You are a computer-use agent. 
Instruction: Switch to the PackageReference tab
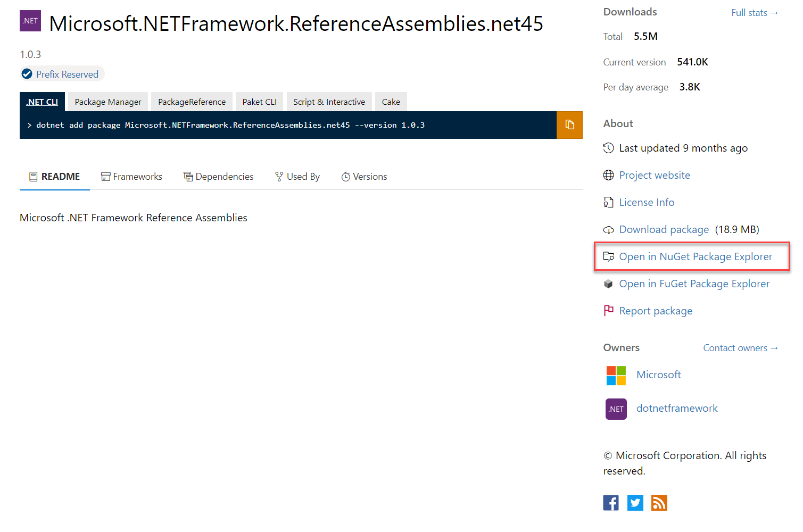click(192, 102)
